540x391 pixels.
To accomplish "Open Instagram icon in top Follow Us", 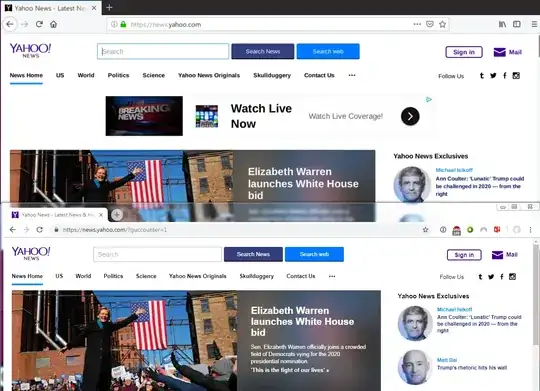I will [516, 75].
